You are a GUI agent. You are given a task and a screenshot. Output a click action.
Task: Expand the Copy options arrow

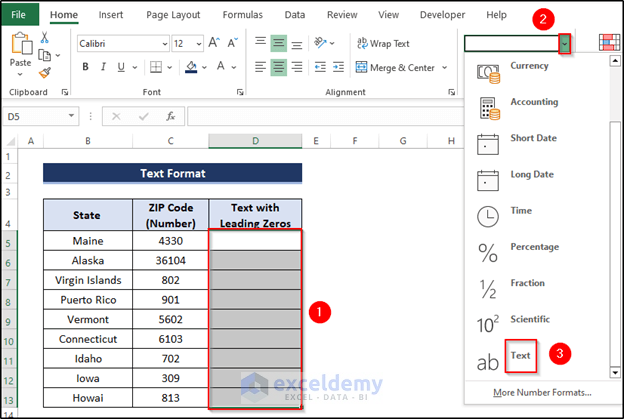point(58,55)
